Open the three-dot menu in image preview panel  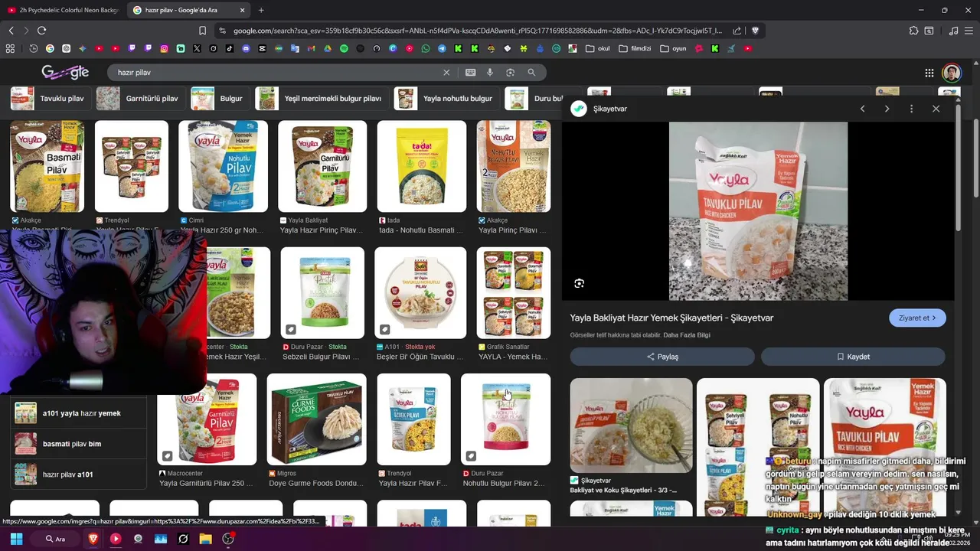click(911, 109)
